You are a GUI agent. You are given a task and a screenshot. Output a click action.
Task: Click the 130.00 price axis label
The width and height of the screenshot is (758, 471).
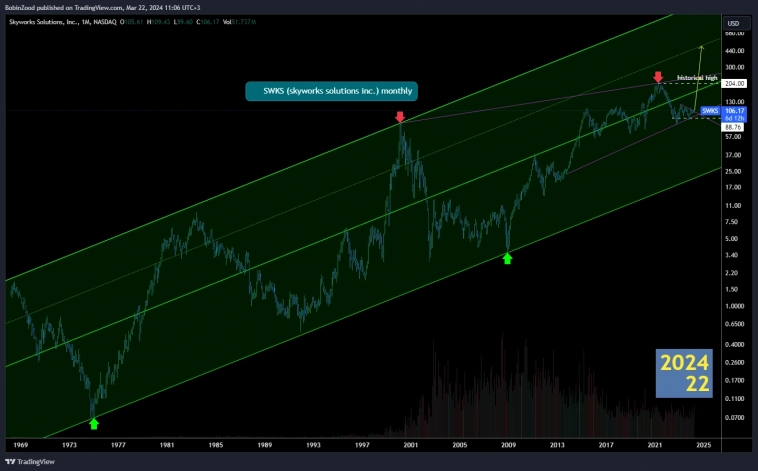[734, 102]
